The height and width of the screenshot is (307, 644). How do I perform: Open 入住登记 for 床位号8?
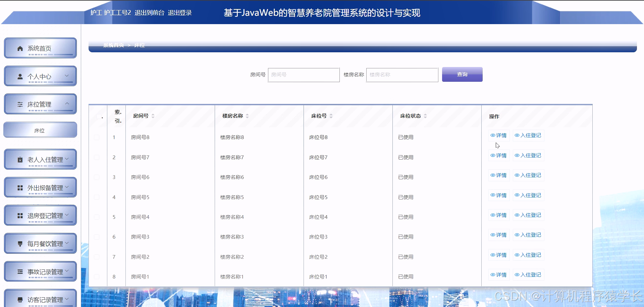point(528,135)
